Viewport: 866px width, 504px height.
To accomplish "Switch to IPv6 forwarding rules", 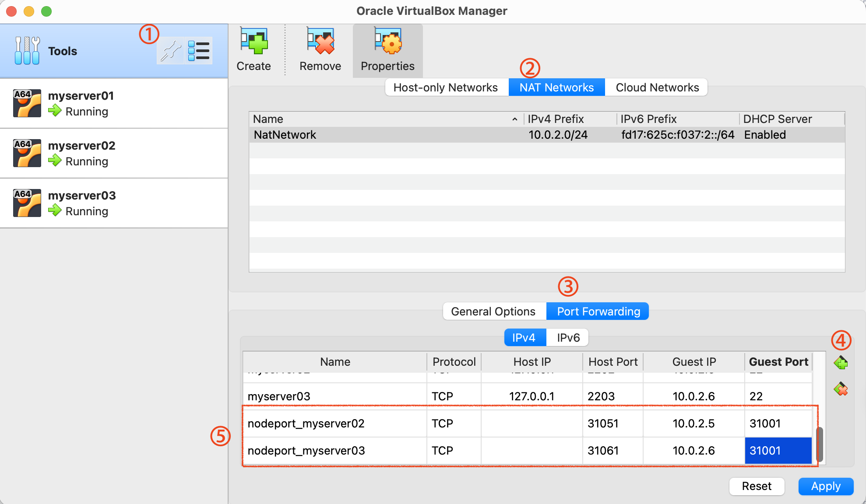I will point(568,338).
